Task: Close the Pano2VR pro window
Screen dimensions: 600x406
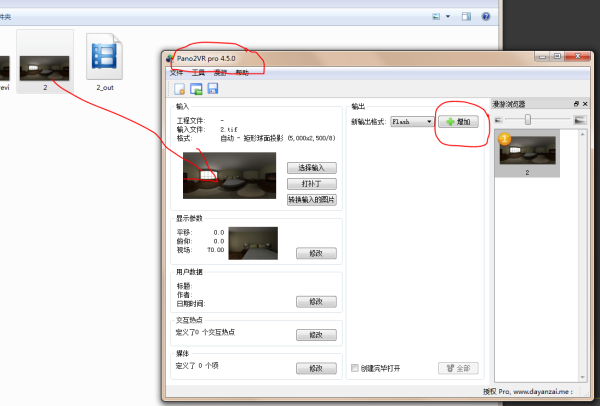Action: coord(577,57)
